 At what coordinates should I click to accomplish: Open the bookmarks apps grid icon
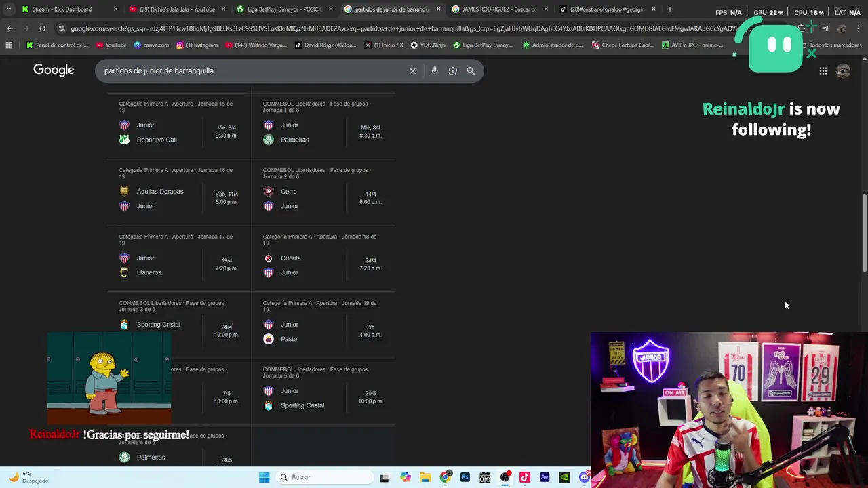(x=9, y=45)
